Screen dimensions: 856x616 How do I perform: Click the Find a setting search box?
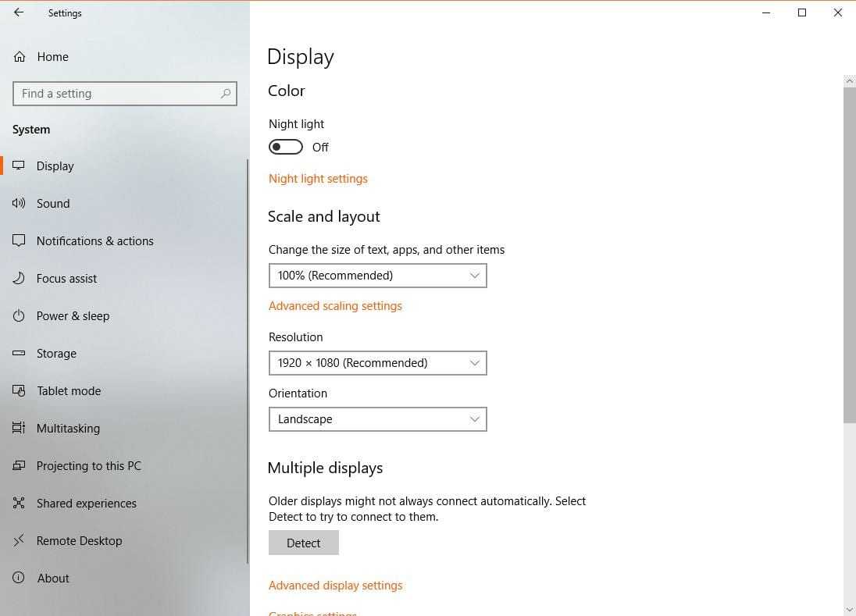pos(117,94)
